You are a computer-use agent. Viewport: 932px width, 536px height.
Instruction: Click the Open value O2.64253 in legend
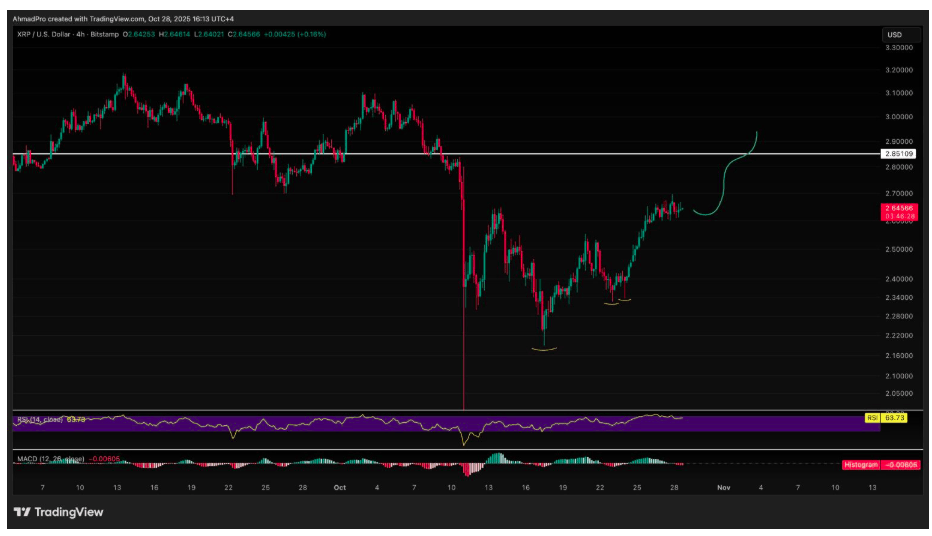click(138, 34)
